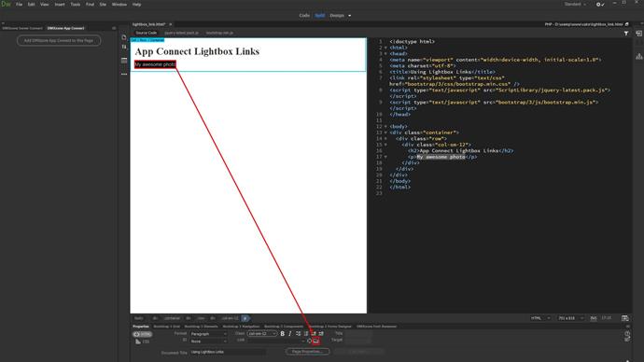
Task: Switch to DMXzone Server Connect tab
Action: 22,28
